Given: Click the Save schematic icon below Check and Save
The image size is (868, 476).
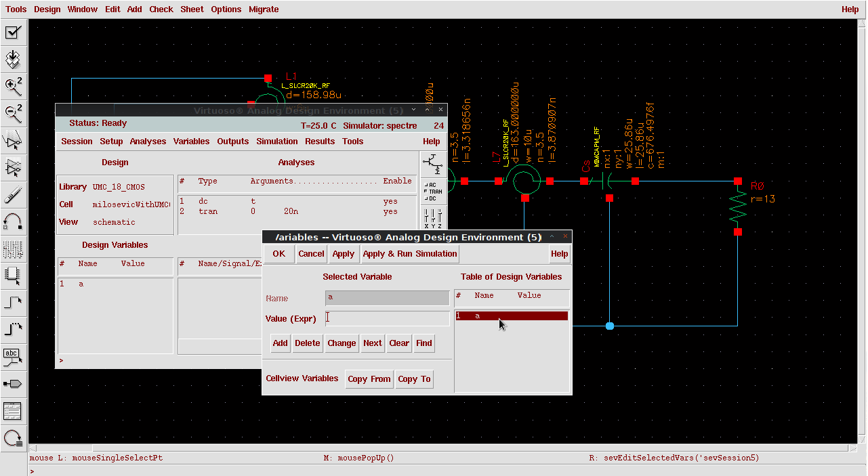Looking at the screenshot, I should point(13,59).
